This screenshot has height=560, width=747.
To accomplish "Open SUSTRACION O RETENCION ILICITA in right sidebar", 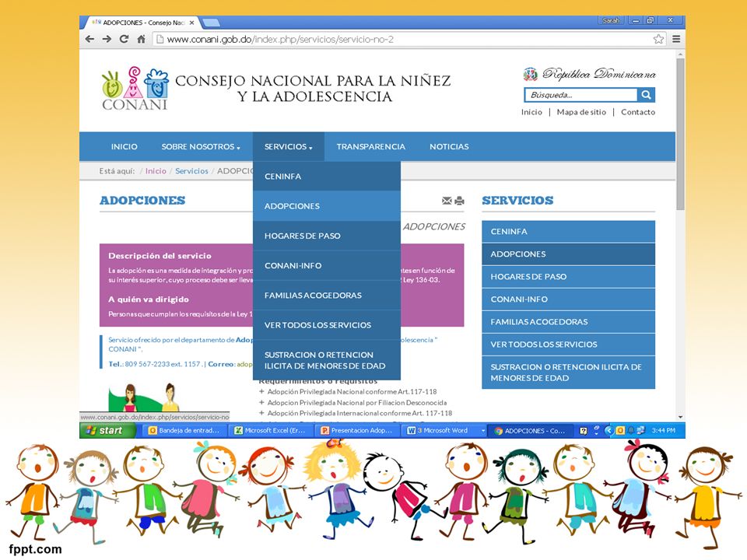I will (568, 373).
